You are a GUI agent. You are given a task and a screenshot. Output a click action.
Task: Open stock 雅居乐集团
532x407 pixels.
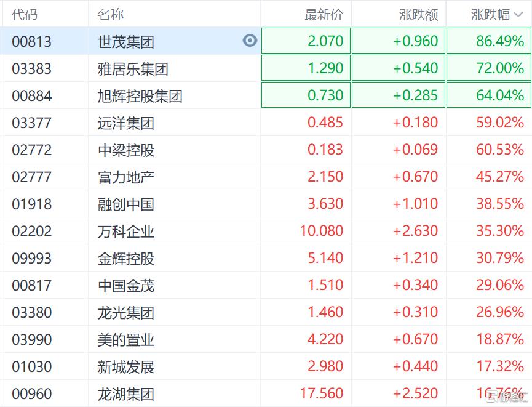tap(133, 68)
